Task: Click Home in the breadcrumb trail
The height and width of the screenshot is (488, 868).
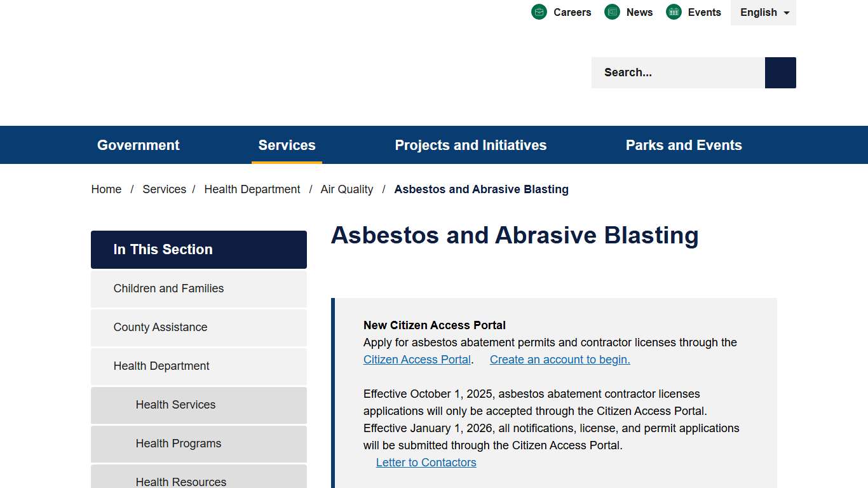Action: 106,189
